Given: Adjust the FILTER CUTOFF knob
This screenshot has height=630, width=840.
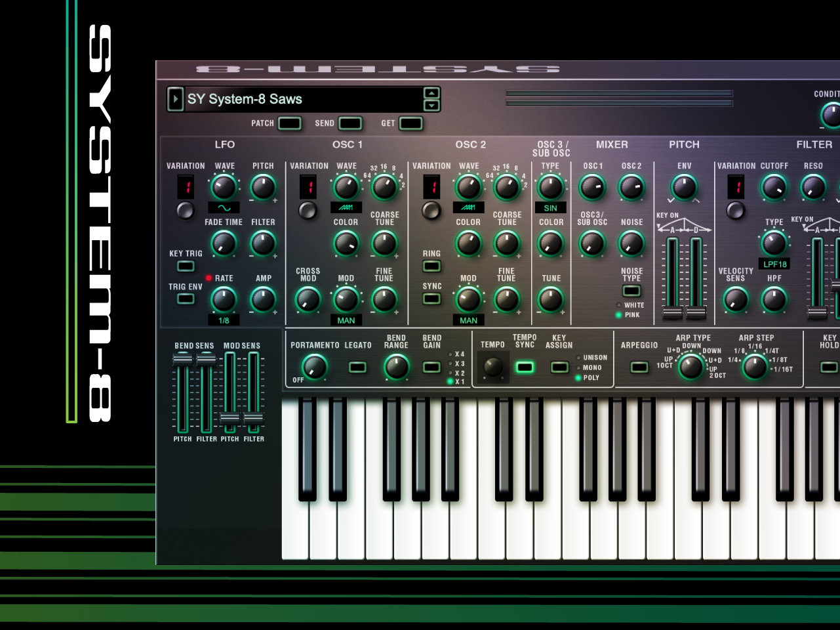Looking at the screenshot, I should [x=774, y=188].
